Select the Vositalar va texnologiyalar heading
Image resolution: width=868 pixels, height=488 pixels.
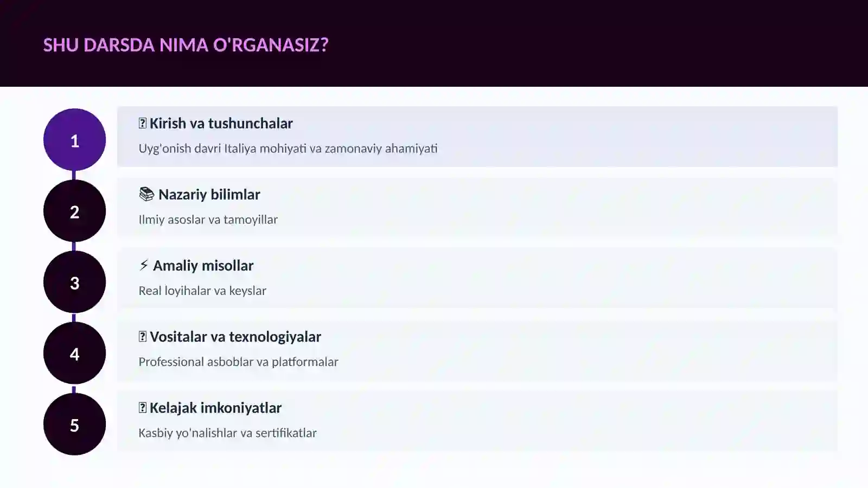coord(235,336)
